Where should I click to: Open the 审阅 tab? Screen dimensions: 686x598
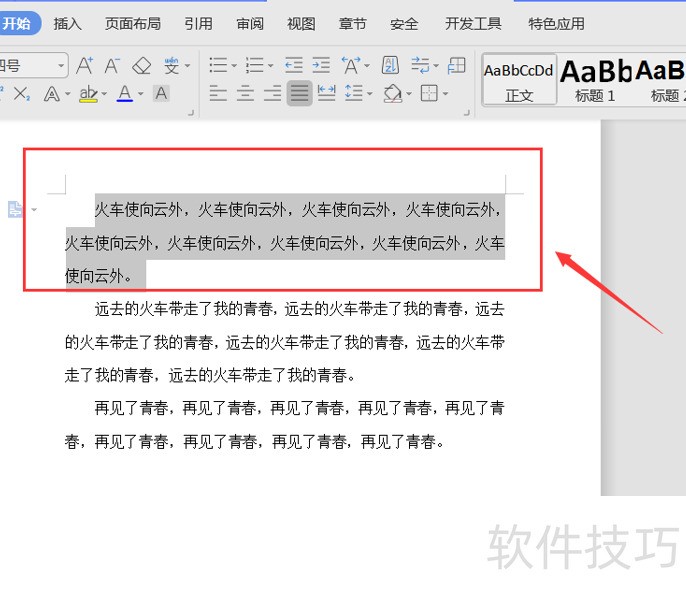[250, 24]
